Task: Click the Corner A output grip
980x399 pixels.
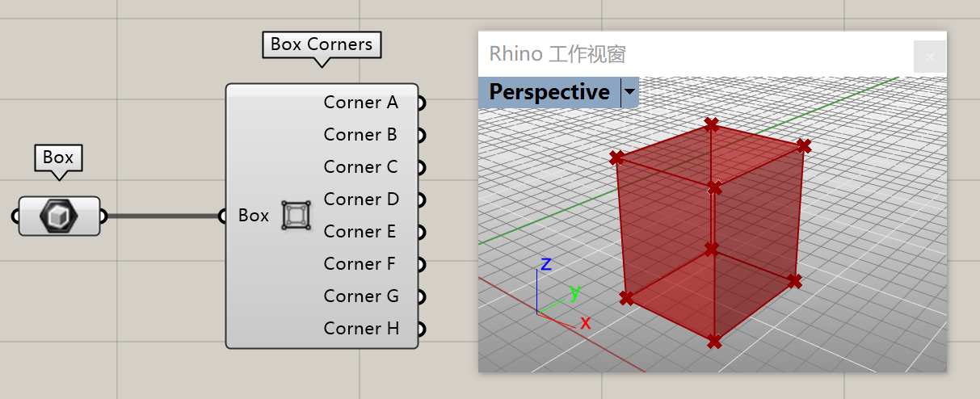Action: 421,103
